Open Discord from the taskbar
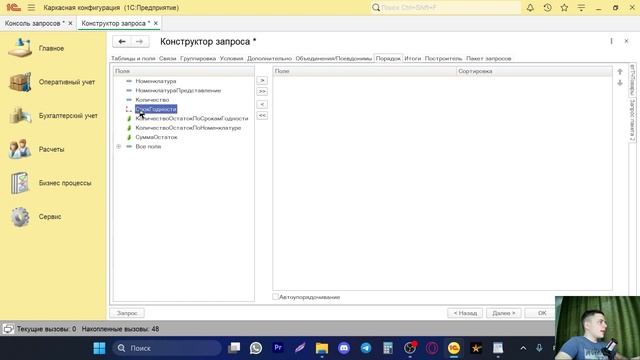Screen dimensions: 640x360 click(x=344, y=348)
